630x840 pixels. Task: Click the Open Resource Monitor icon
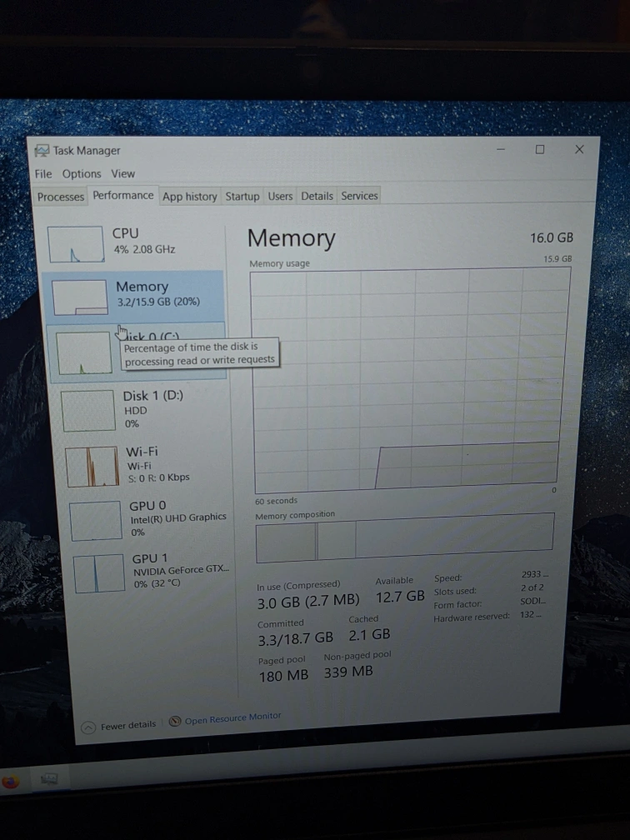(175, 722)
